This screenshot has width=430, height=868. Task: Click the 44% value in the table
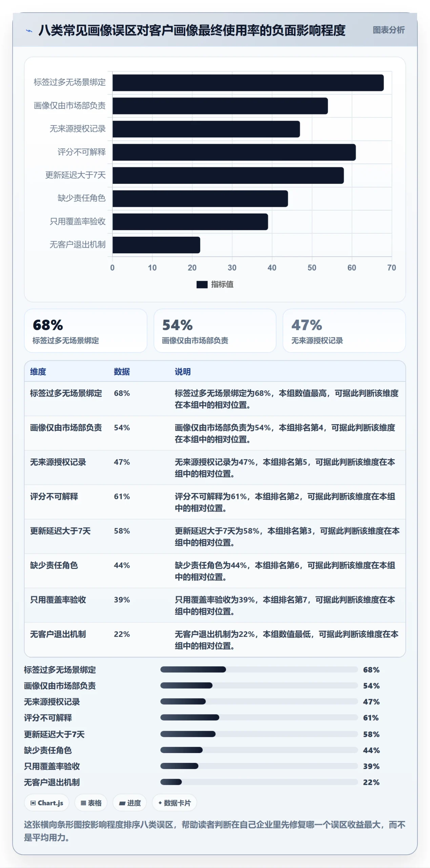click(x=122, y=565)
